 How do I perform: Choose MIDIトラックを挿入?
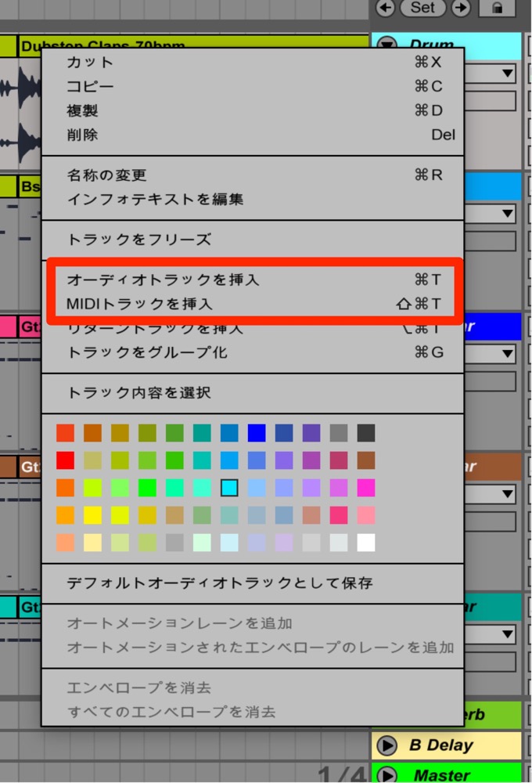tap(253, 304)
